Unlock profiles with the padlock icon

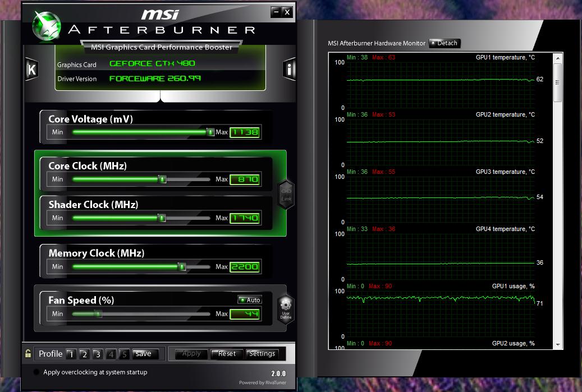[x=28, y=353]
